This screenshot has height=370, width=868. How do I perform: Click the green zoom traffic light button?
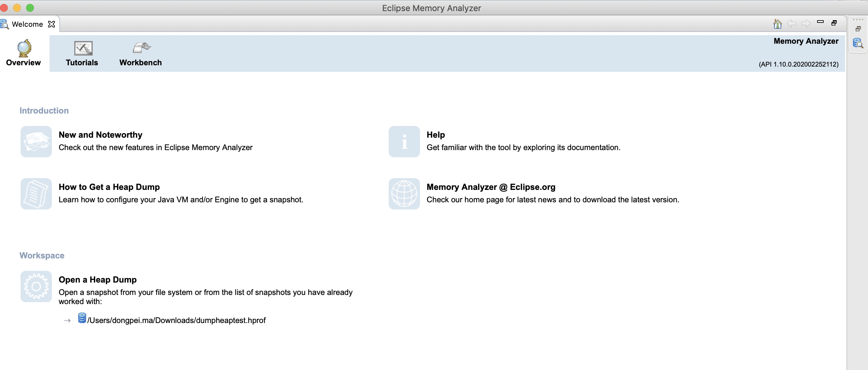click(30, 8)
